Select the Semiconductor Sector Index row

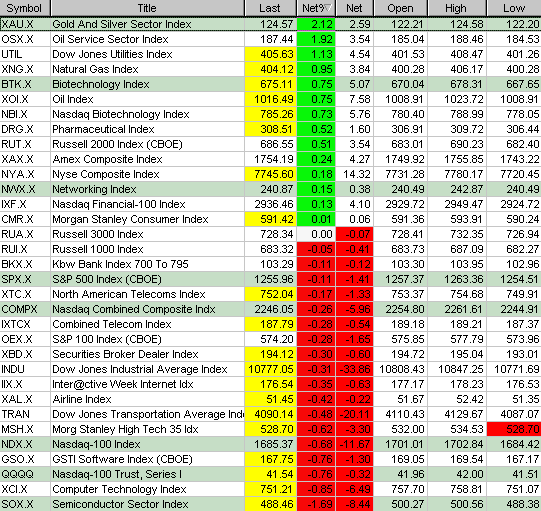coord(270,504)
